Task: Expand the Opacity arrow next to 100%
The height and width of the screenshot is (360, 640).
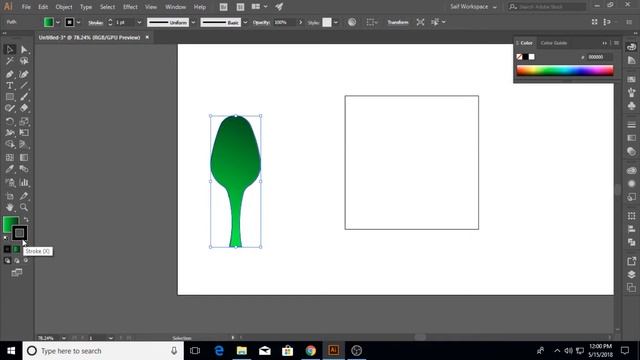Action: click(x=300, y=22)
